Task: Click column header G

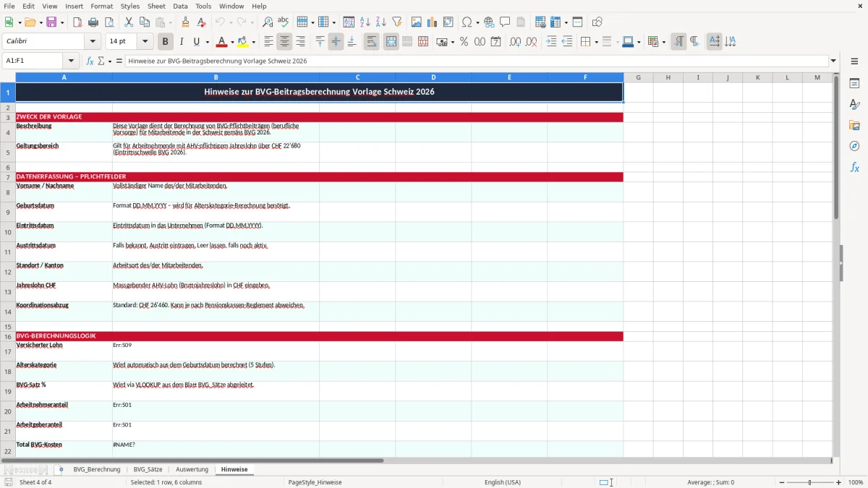Action: [638, 77]
